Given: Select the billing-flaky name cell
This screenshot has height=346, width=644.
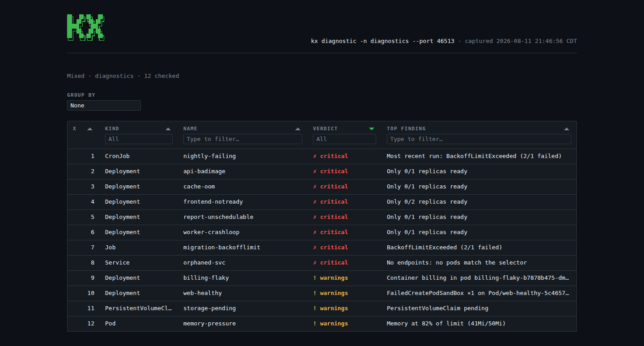Looking at the screenshot, I should 206,278.
